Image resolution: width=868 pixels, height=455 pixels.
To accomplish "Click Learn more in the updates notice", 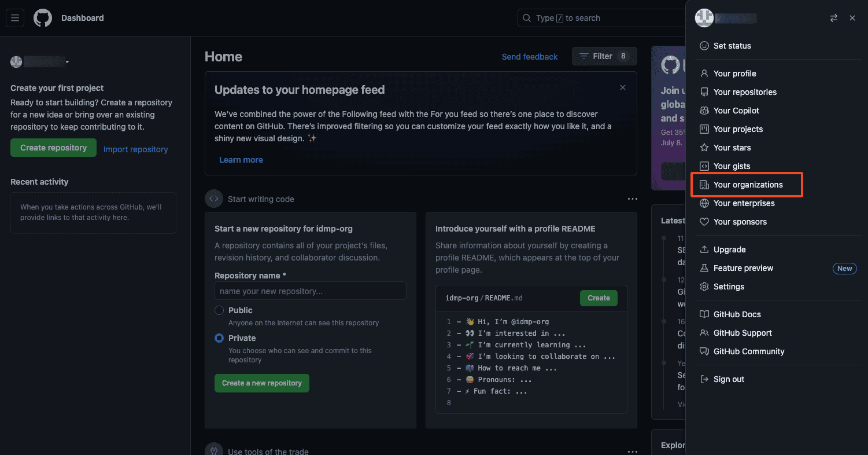I will 241,160.
